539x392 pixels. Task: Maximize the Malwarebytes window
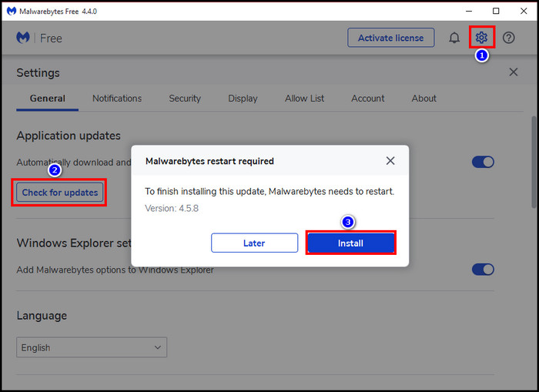(x=496, y=11)
